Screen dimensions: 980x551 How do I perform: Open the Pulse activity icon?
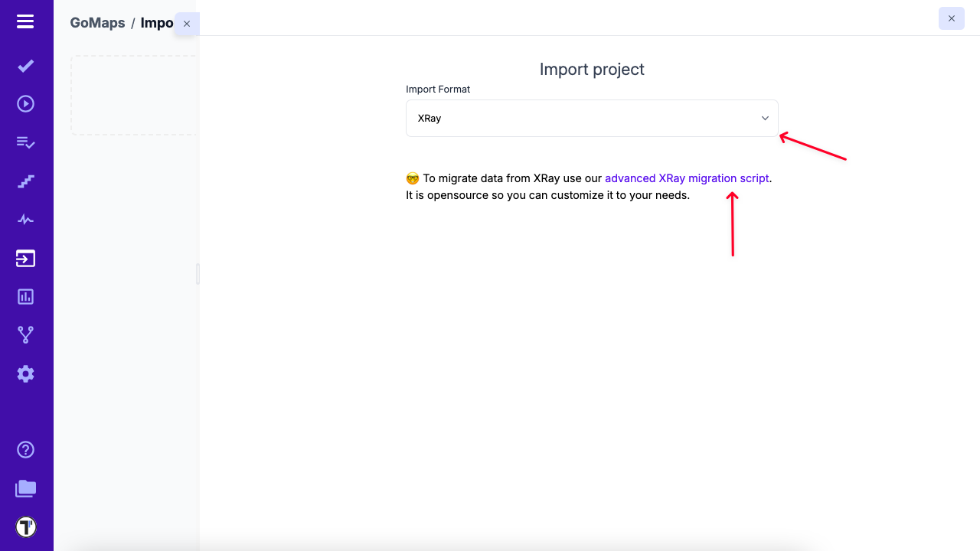coord(25,220)
